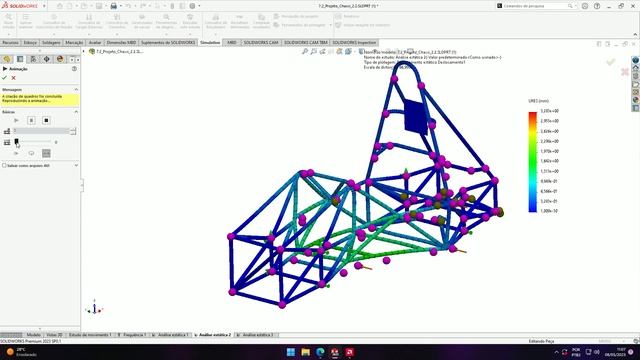The height and width of the screenshot is (360, 640).
Task: Play the animation
Action: pyautogui.click(x=16, y=120)
